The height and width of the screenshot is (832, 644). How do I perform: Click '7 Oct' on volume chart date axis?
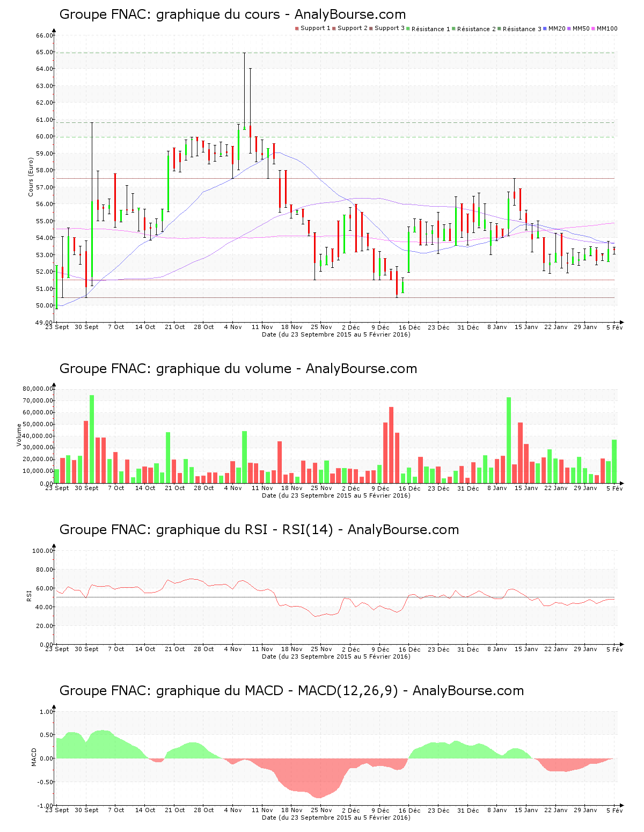point(116,488)
